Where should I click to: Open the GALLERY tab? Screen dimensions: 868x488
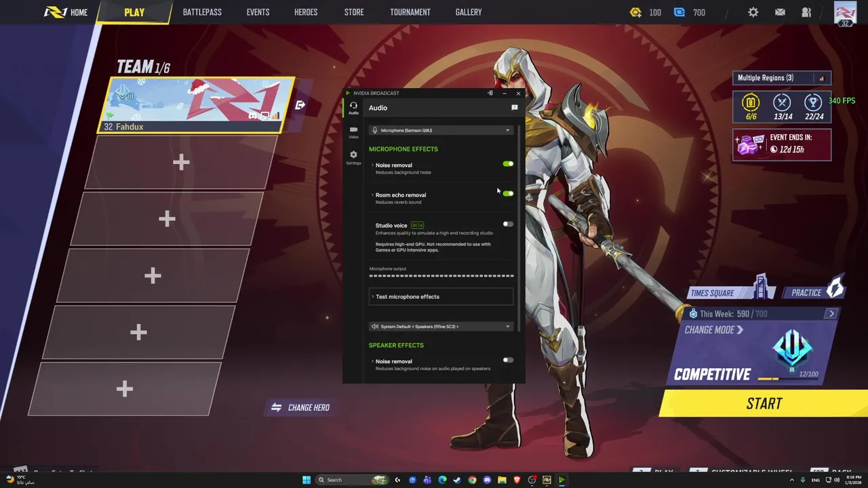[x=469, y=12]
